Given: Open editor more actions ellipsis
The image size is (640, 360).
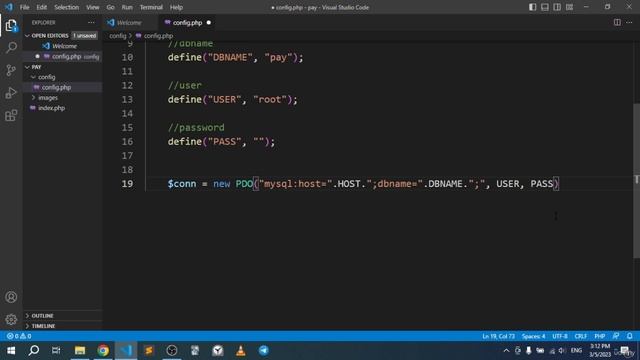Looking at the screenshot, I should coord(629,22).
